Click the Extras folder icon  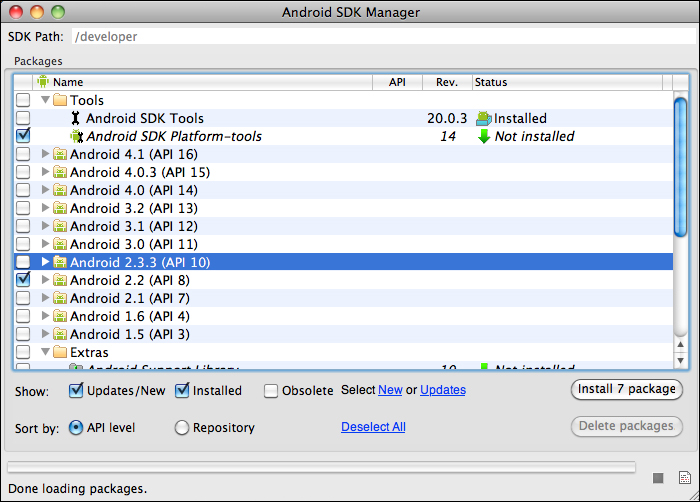tap(60, 352)
